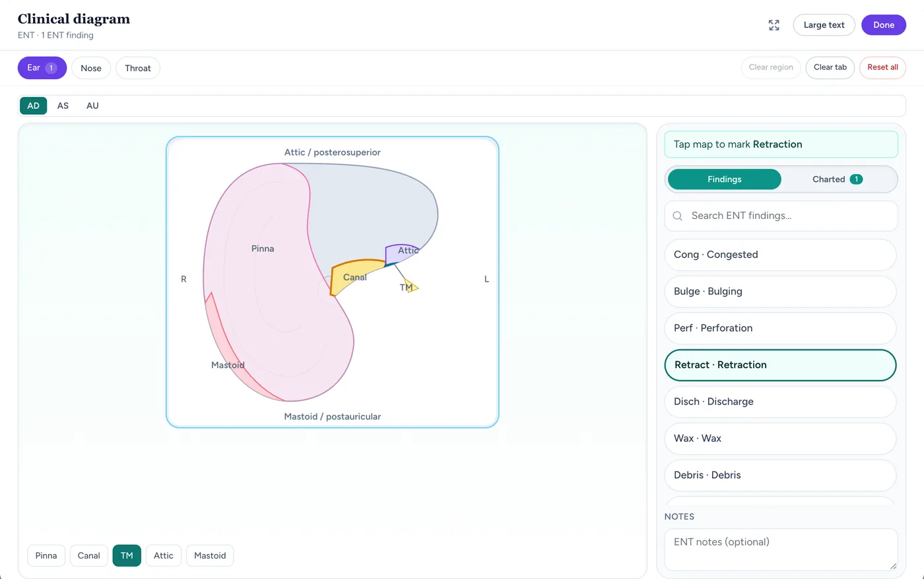Click the Clear tab button
The image size is (924, 579).
click(x=830, y=67)
